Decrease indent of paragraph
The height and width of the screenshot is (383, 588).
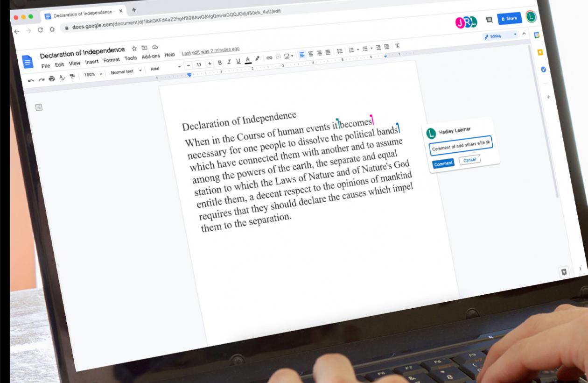point(378,47)
